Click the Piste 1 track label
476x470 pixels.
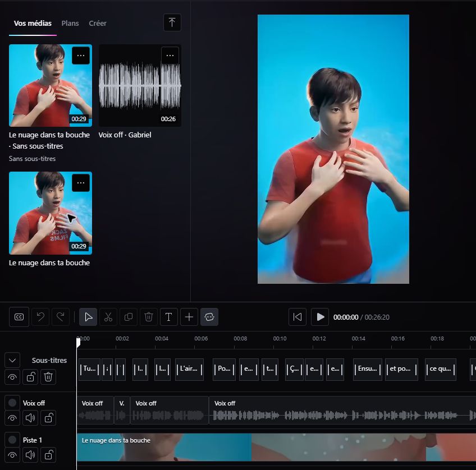coord(33,440)
